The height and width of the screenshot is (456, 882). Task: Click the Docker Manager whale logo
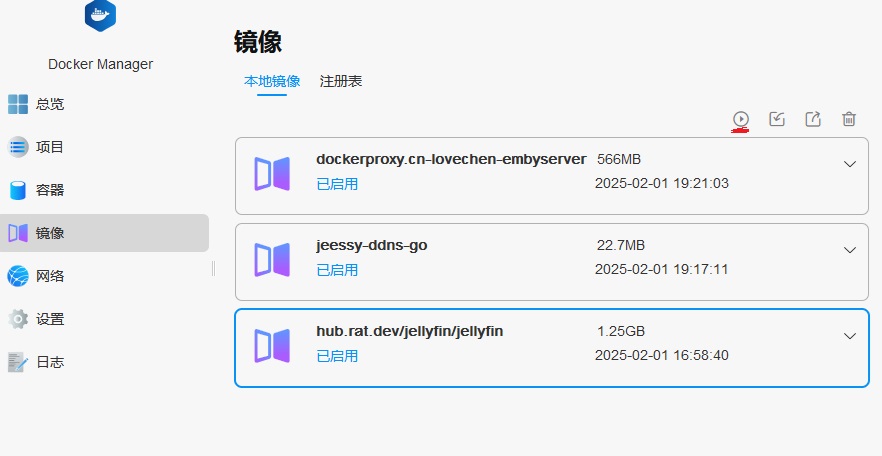click(x=100, y=16)
